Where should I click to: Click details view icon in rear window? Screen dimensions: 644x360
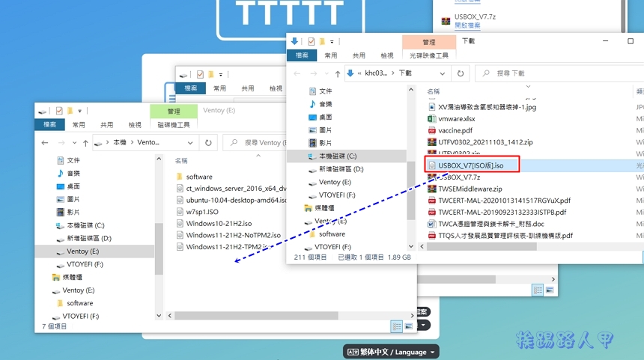point(538,290)
